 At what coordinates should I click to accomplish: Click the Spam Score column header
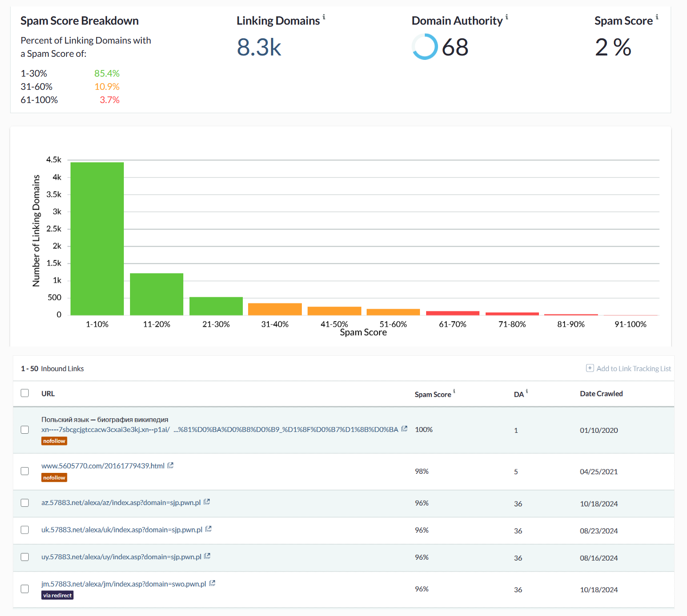(433, 395)
